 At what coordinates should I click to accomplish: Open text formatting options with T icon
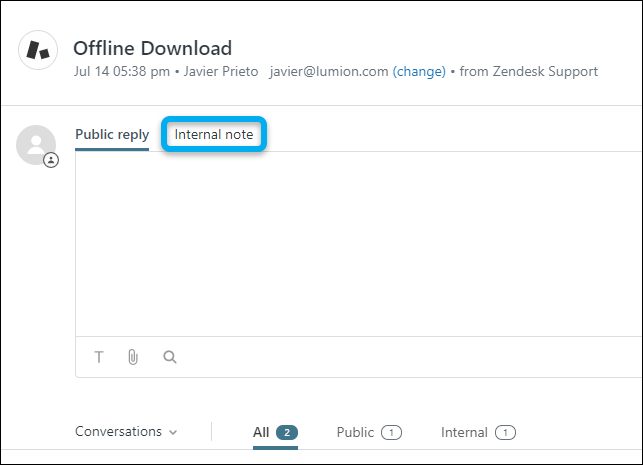coord(99,357)
